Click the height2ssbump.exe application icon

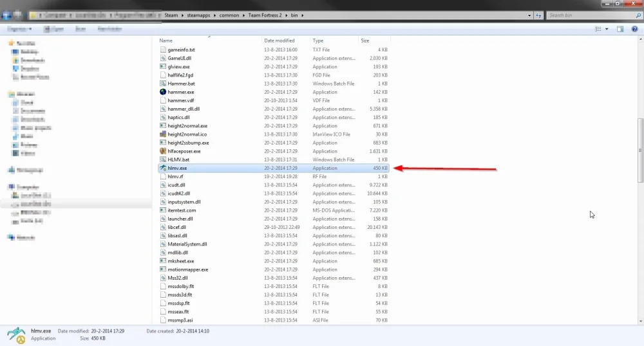[163, 143]
